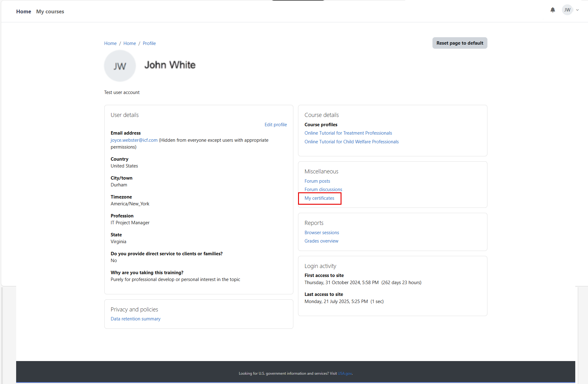588x384 pixels.
Task: Open My certificates link
Action: pyautogui.click(x=319, y=198)
